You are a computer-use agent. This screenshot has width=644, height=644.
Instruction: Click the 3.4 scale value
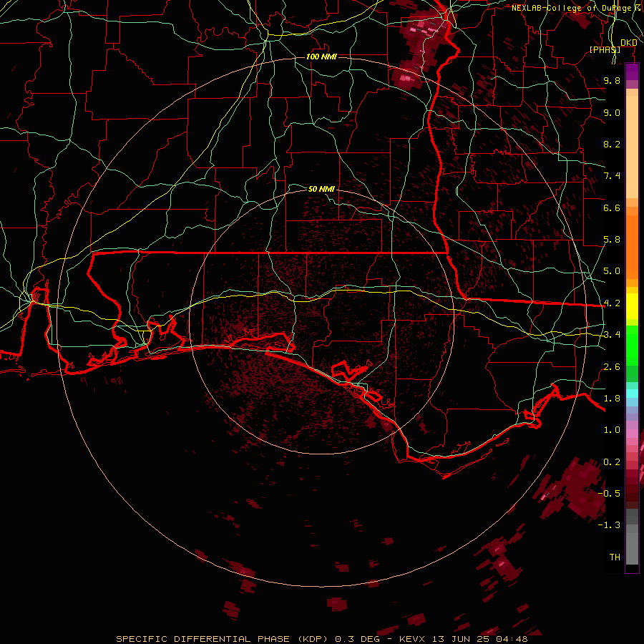pos(612,335)
